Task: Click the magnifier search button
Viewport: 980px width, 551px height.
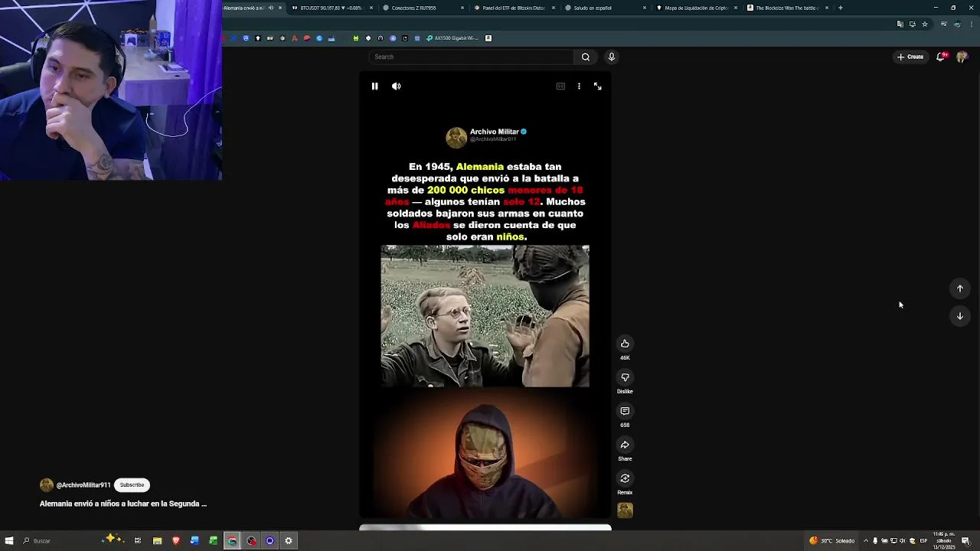Action: pos(586,57)
